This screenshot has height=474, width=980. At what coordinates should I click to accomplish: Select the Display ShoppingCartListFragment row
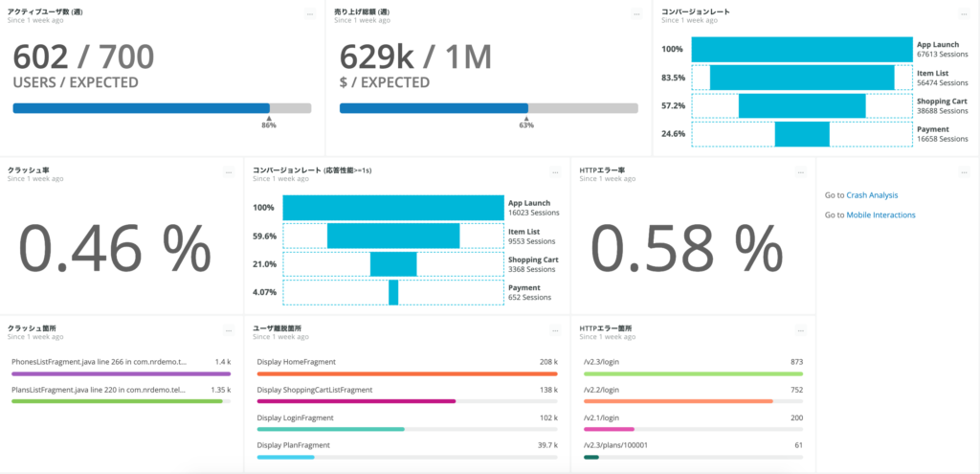(407, 395)
